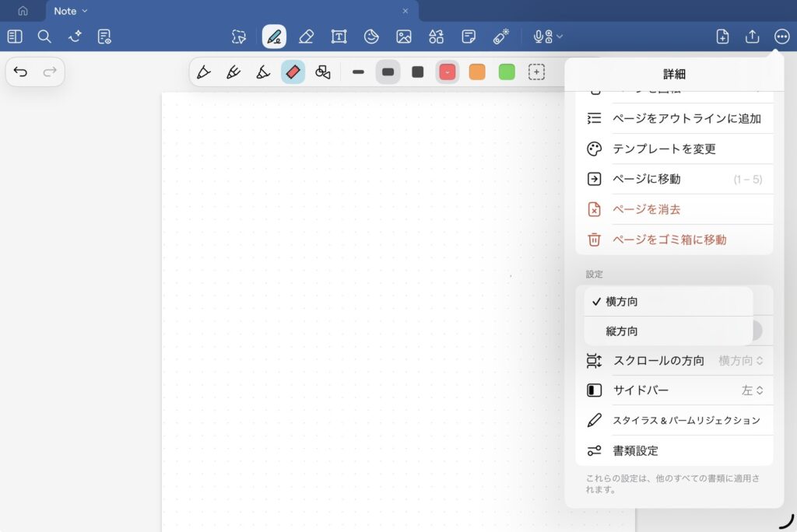
Task: Select the eraser tool in top toolbar
Action: pyautogui.click(x=306, y=37)
